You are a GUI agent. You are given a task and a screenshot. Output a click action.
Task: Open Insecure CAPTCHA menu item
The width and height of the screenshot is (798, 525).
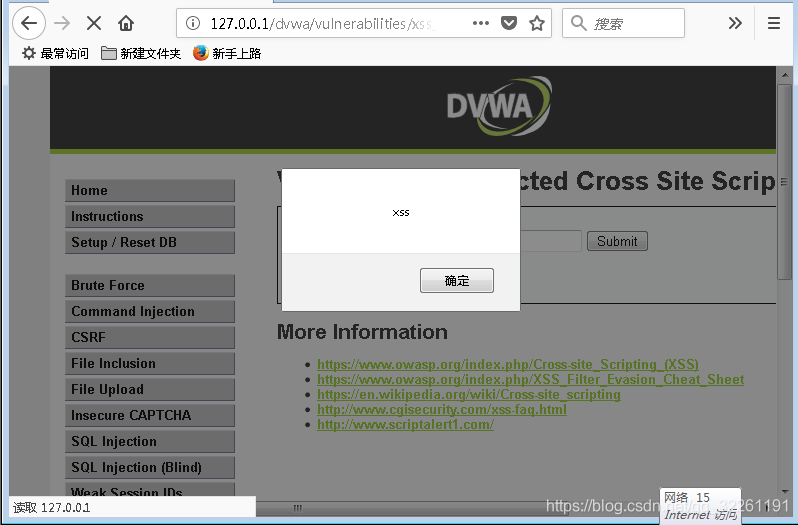point(150,415)
